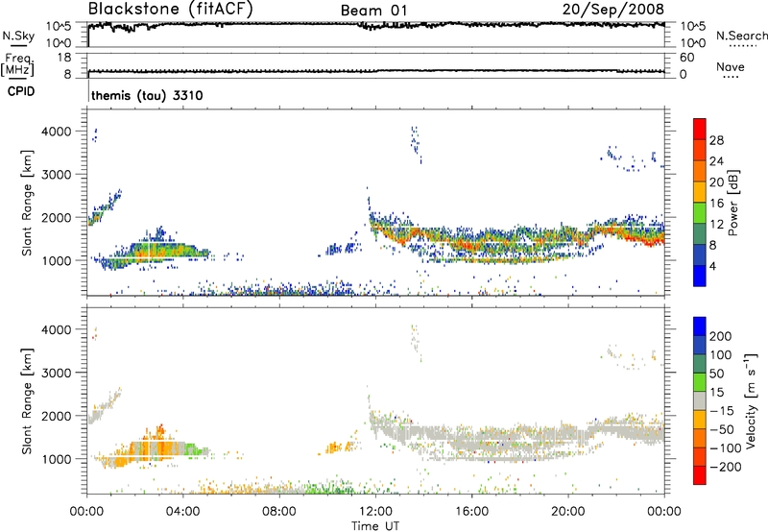Click the 'N.Sky' legend label
This screenshot has width=768, height=532.
[18, 36]
